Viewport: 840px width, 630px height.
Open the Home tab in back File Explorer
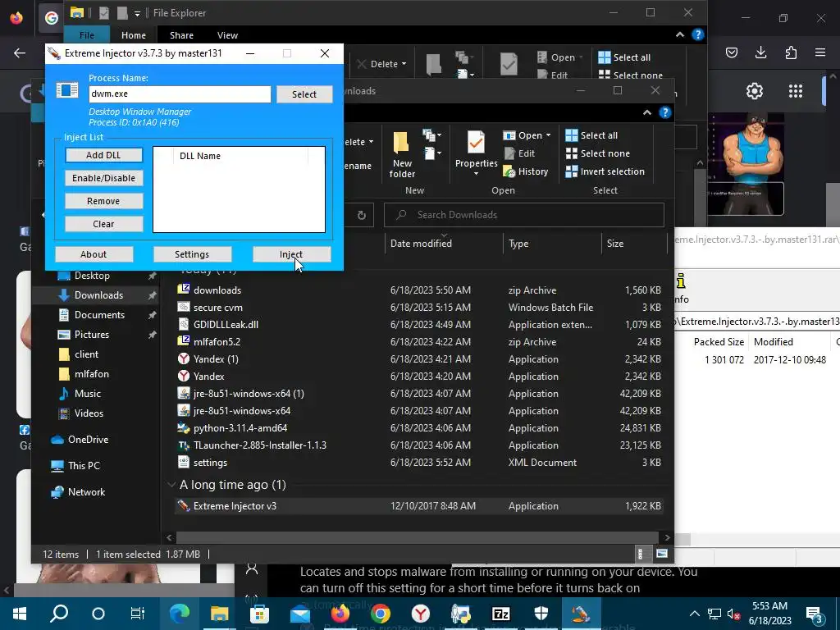(134, 34)
